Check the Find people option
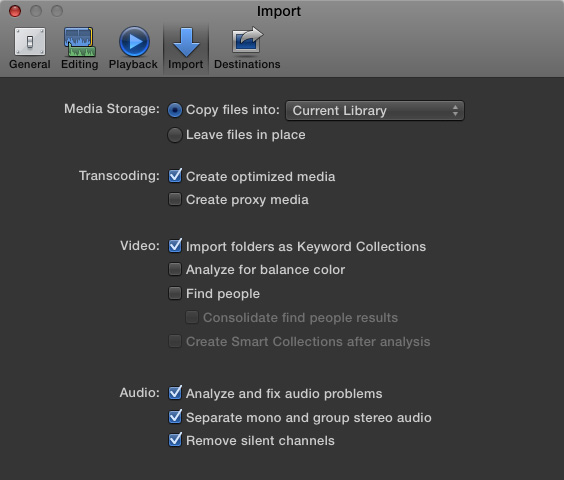564x480 pixels. [175, 293]
